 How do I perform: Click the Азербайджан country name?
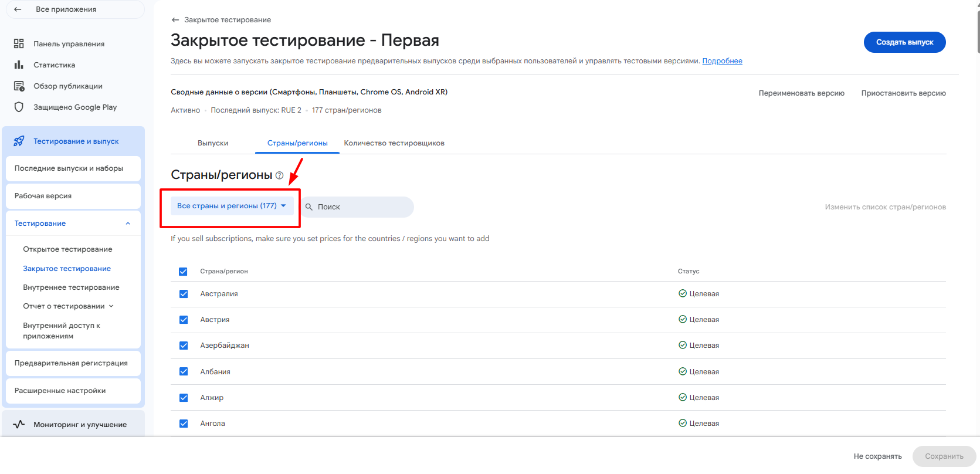pos(225,346)
